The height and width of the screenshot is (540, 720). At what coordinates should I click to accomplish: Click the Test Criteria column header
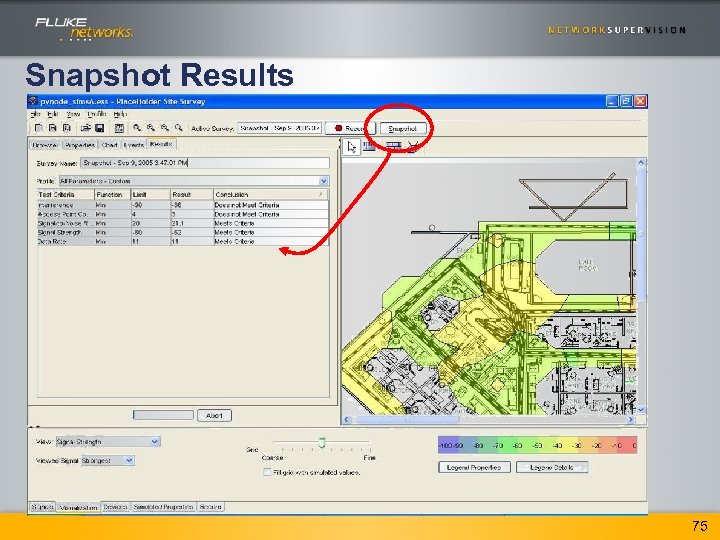point(66,195)
